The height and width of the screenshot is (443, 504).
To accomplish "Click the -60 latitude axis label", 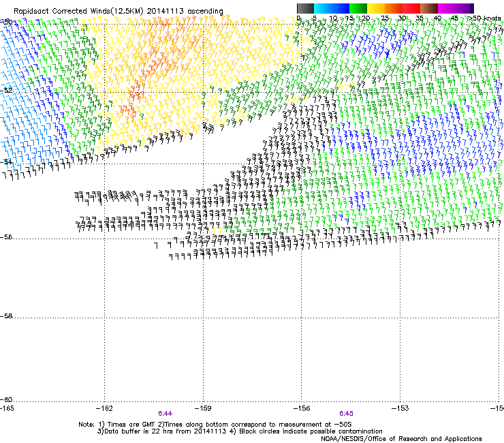I will click(6, 399).
